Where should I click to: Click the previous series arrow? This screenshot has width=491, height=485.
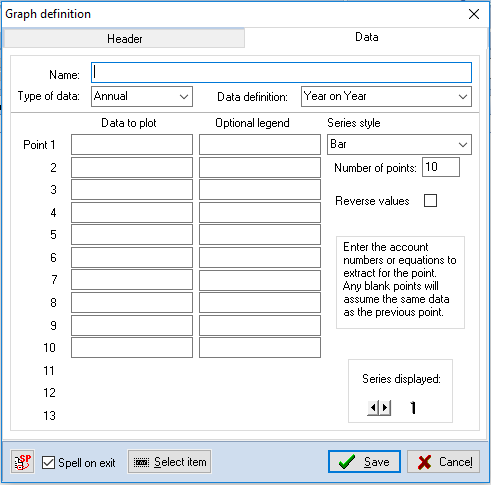point(373,408)
